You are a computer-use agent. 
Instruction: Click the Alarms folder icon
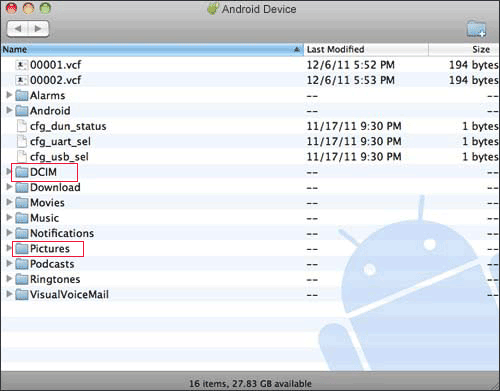(22, 96)
